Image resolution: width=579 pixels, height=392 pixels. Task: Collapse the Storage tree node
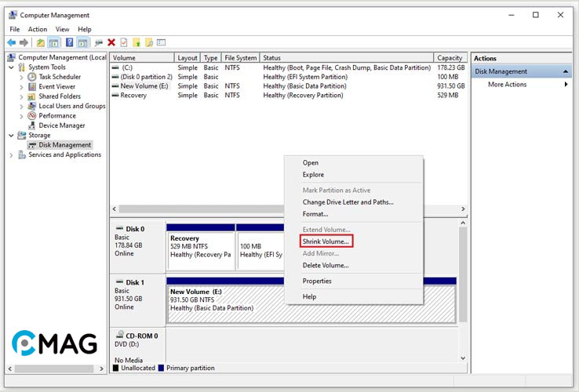tap(10, 135)
